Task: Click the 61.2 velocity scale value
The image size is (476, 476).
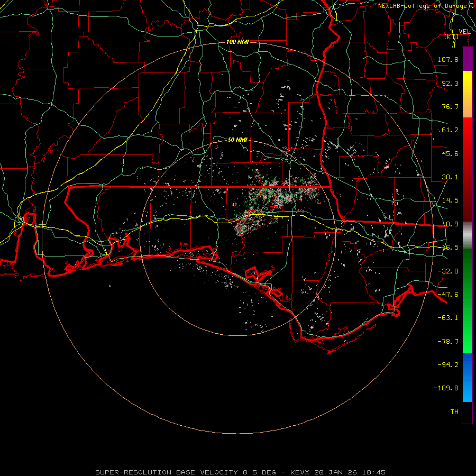Action: [x=450, y=130]
